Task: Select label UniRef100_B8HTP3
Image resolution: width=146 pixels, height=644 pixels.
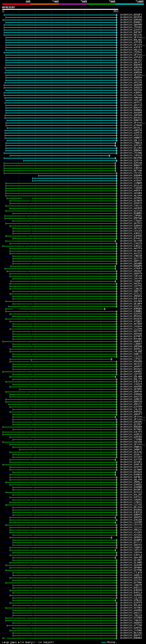Action: (131, 635)
